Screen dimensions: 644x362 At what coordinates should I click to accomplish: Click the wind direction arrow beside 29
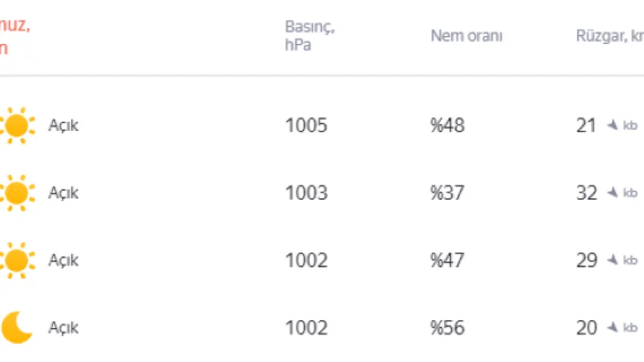tap(612, 261)
